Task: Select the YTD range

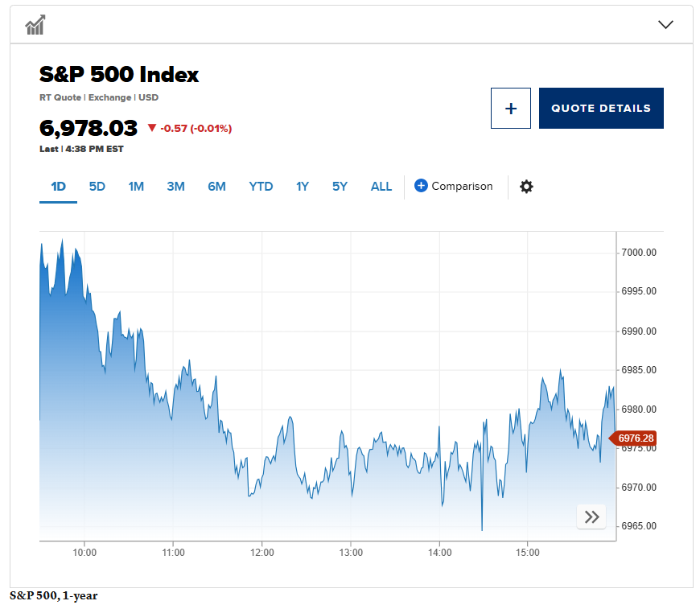Action: [260, 186]
